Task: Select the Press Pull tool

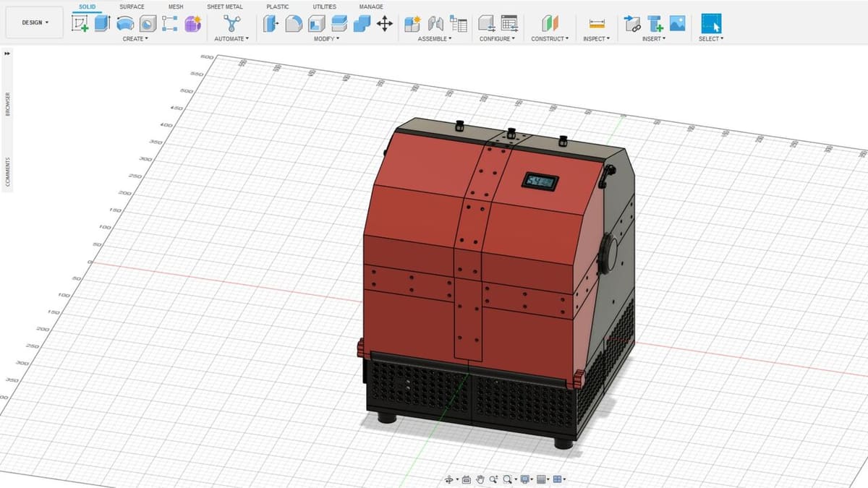Action: pos(271,24)
